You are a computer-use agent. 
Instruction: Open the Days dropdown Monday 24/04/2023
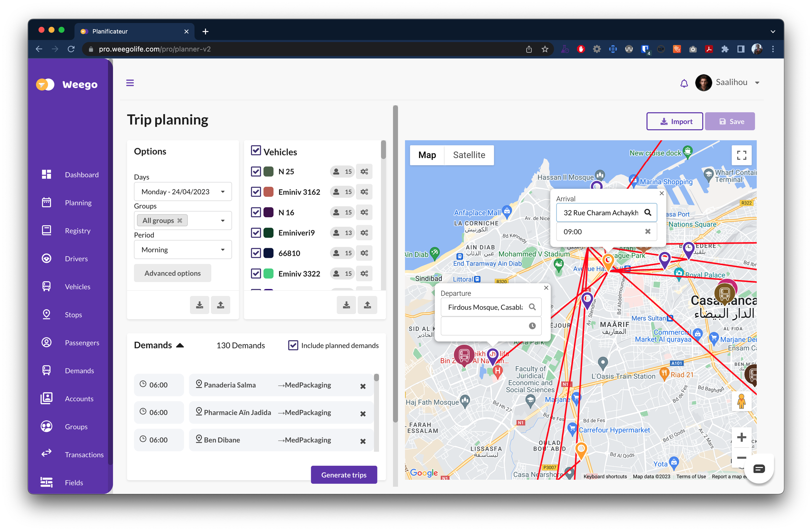[x=183, y=192]
